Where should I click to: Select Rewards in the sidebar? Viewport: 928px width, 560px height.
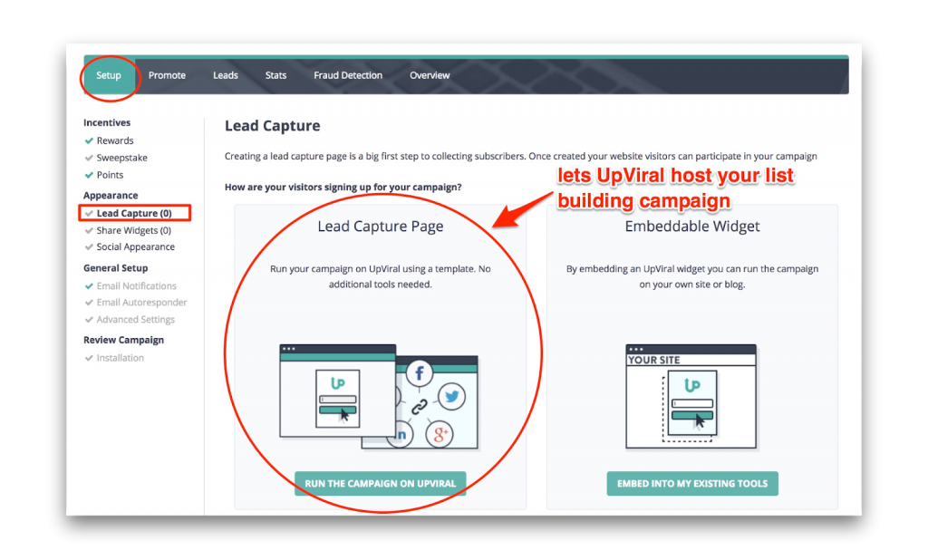[x=115, y=140]
